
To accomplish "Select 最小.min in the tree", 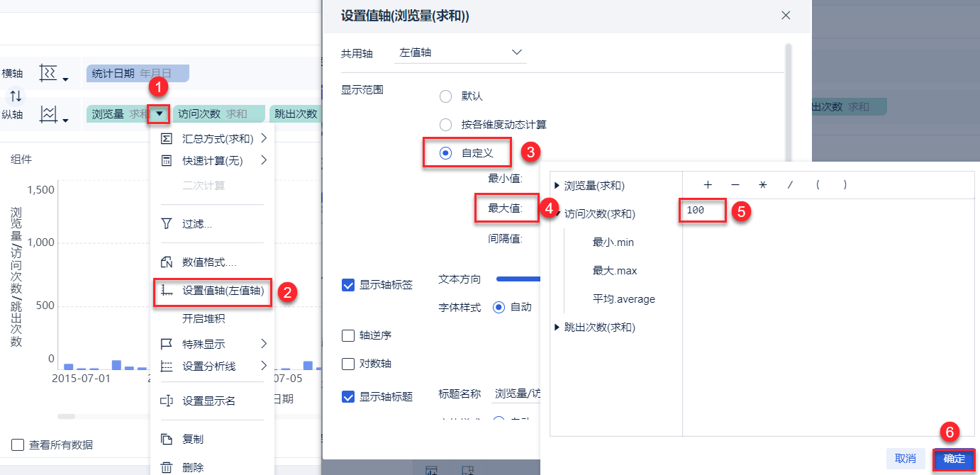I will click(x=613, y=242).
